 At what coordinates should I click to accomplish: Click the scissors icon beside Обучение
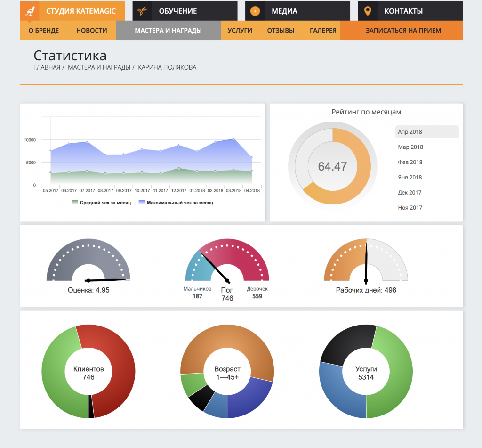point(142,11)
